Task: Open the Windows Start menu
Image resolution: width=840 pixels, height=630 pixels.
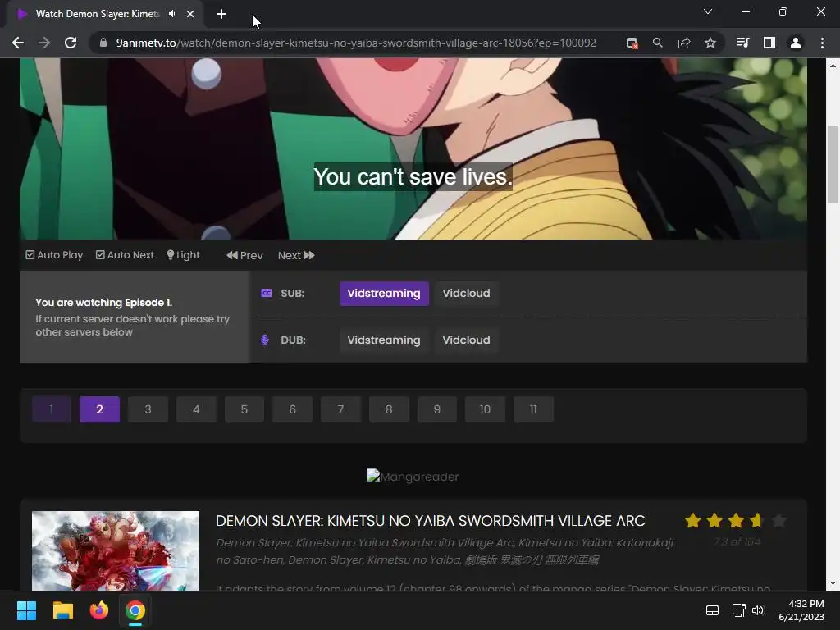Action: click(x=26, y=610)
